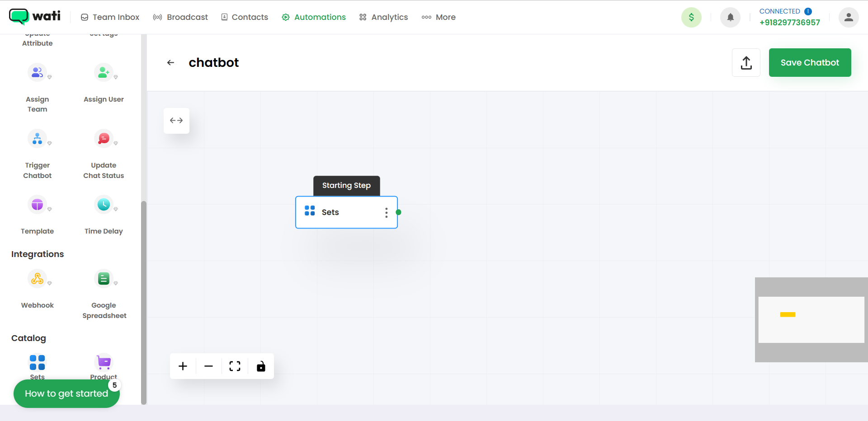Open Analytics tab
Screen dimensions: 868x421
click(x=383, y=17)
